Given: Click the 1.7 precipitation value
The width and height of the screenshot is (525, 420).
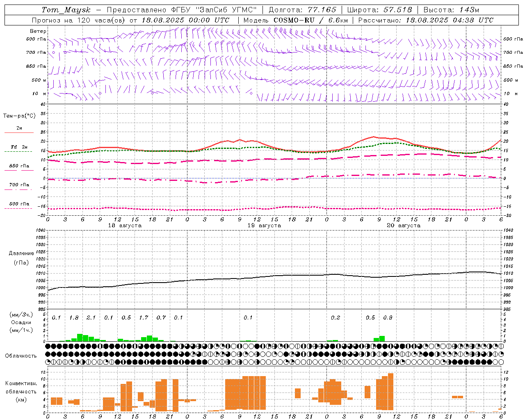Looking at the screenshot, I should (144, 318).
